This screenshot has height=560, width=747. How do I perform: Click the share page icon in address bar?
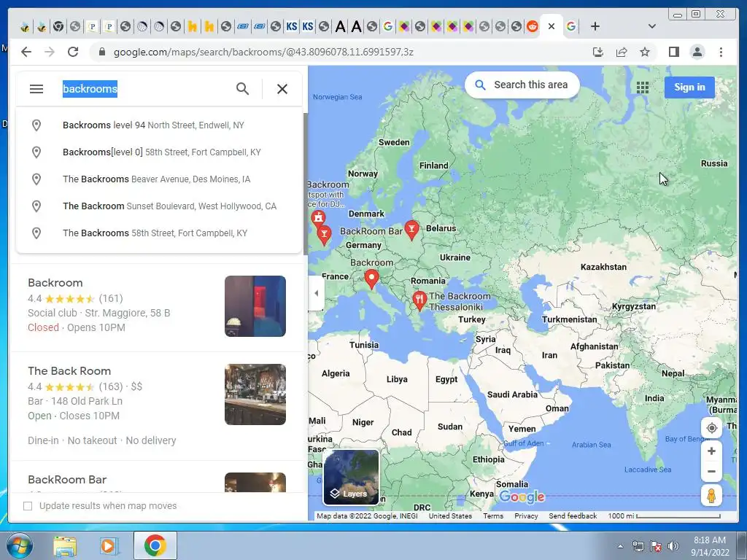[622, 52]
